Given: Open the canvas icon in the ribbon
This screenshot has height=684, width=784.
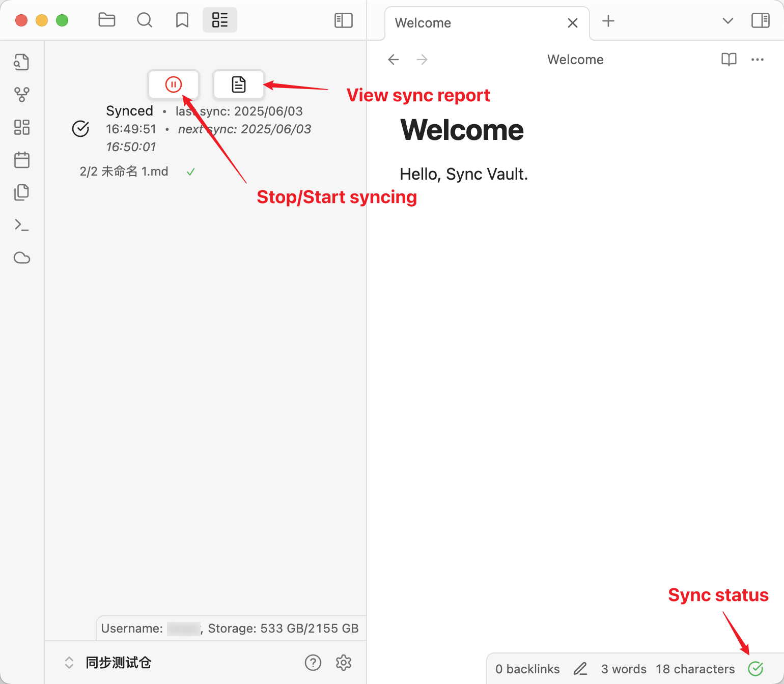Looking at the screenshot, I should 22,127.
